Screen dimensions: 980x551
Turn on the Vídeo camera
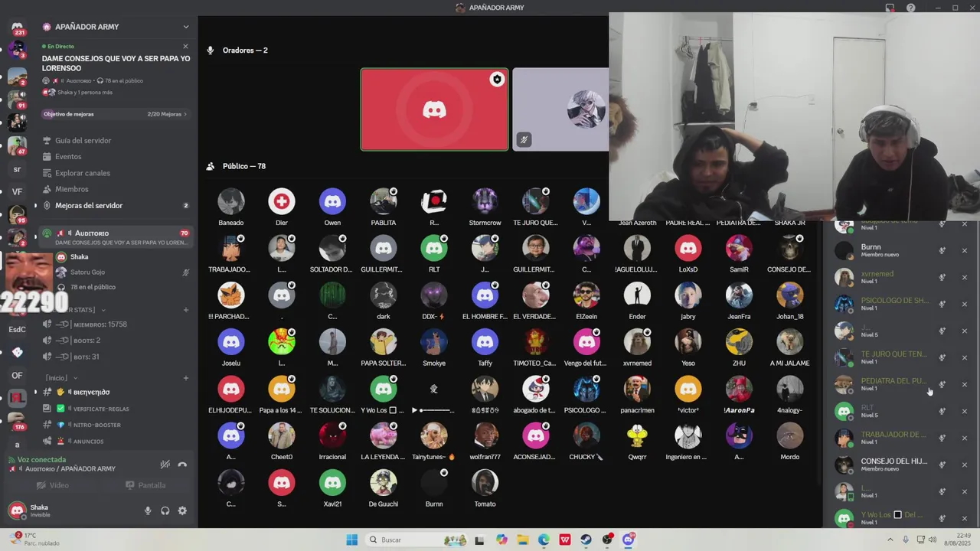pos(54,485)
